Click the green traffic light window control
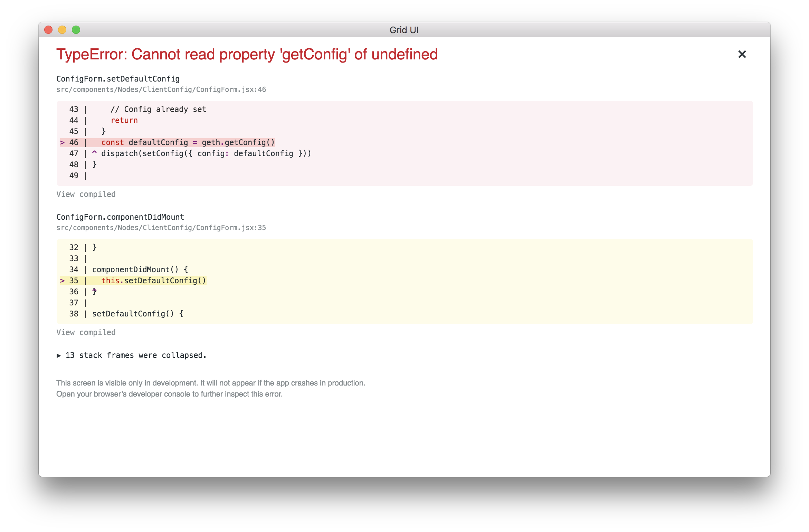 point(76,30)
